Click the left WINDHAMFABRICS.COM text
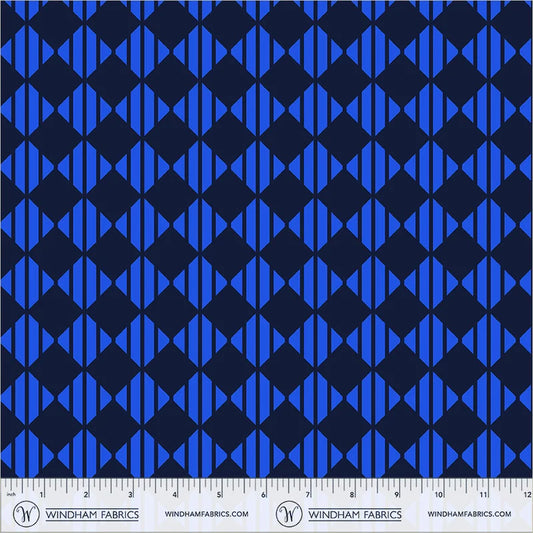 coord(206,514)
